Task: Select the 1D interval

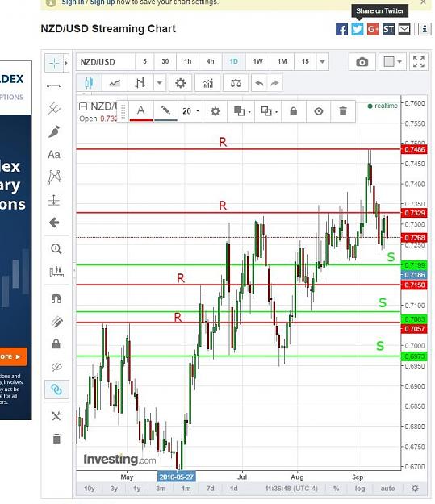Action: [x=233, y=62]
